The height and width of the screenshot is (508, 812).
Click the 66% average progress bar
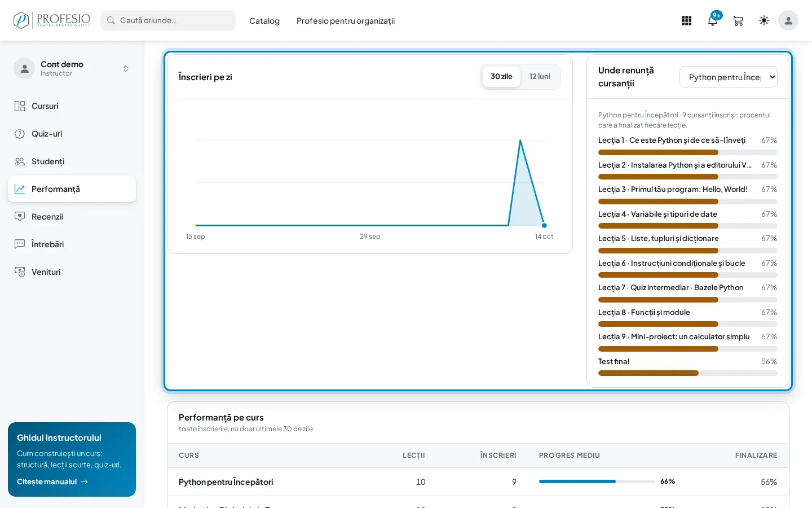[x=597, y=481]
